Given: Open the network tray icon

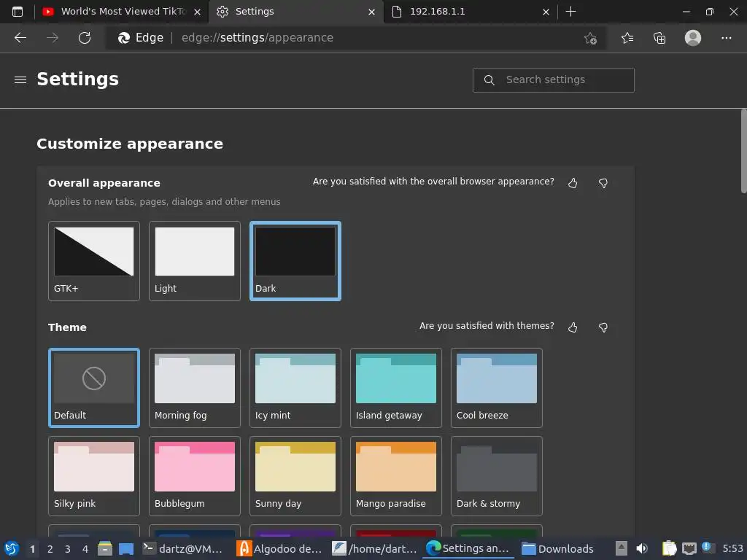Looking at the screenshot, I should (689, 548).
